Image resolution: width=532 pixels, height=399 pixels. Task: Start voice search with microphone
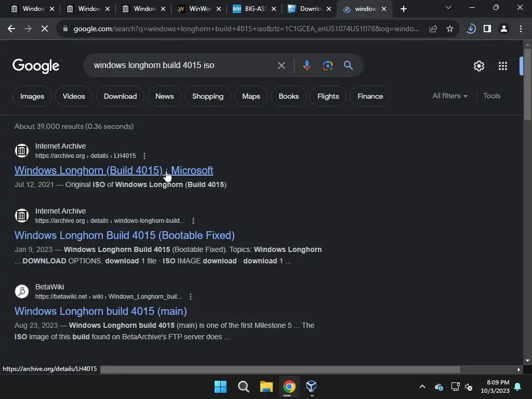coord(307,65)
